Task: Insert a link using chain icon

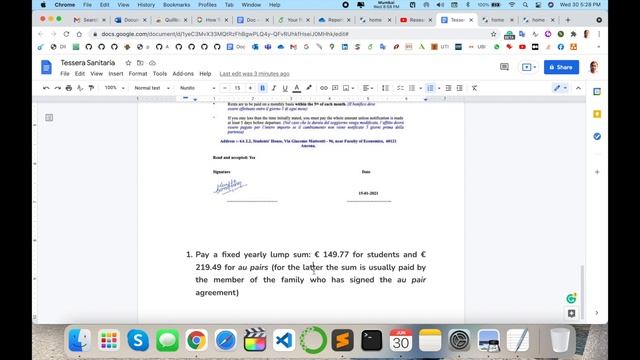Action: click(x=324, y=88)
